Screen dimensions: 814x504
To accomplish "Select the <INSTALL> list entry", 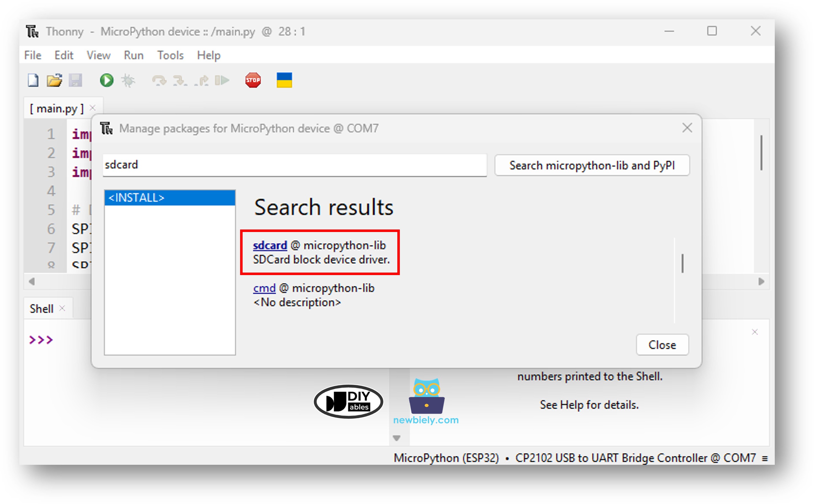I will (170, 198).
